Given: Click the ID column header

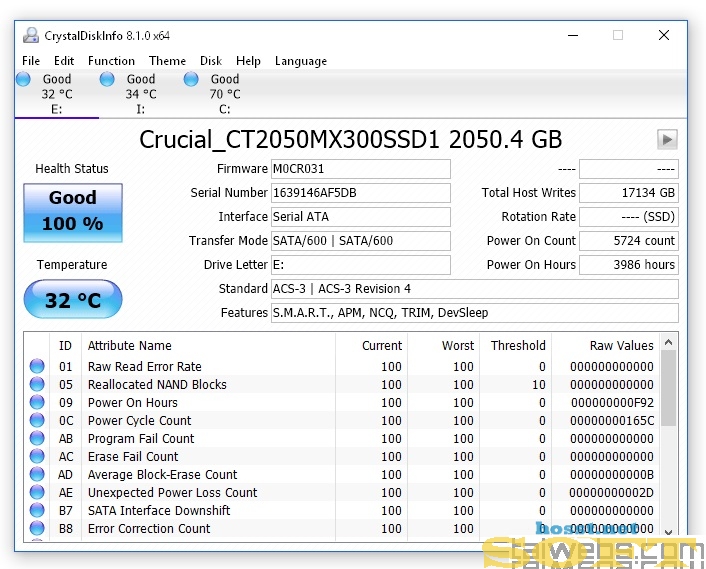Looking at the screenshot, I should point(65,346).
